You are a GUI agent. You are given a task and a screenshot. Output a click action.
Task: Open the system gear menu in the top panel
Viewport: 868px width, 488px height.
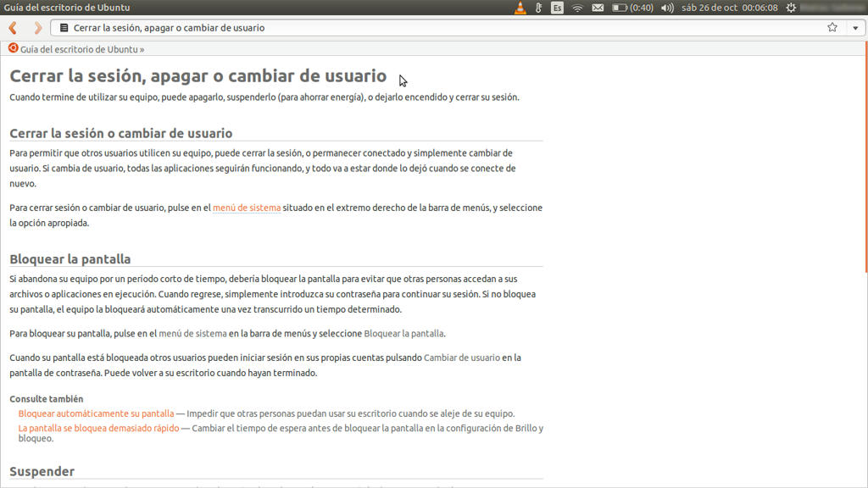tap(791, 8)
